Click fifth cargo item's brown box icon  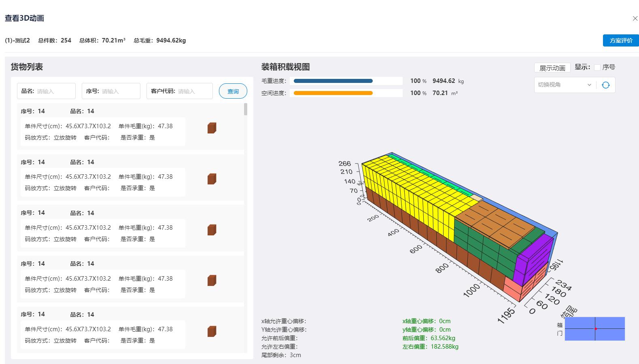coord(212,331)
